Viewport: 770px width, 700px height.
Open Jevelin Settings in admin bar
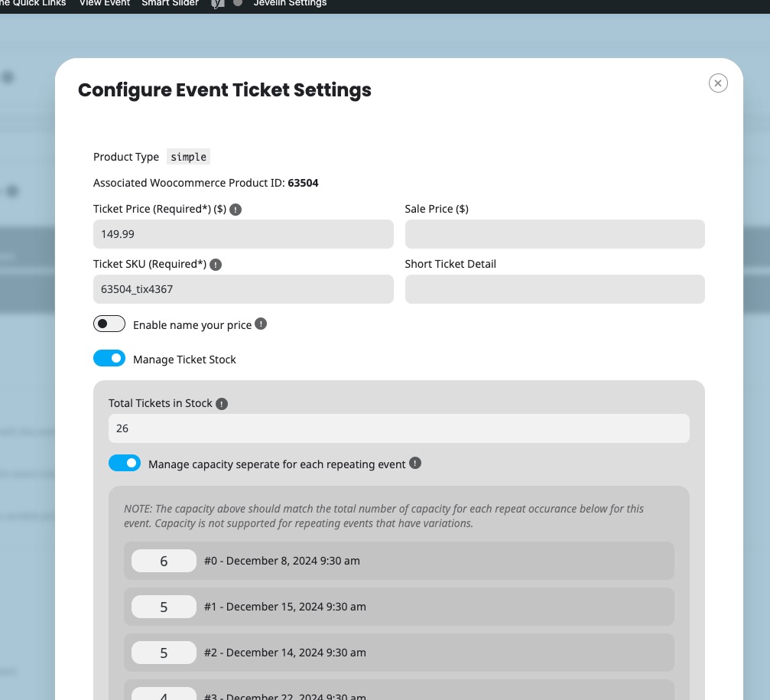pyautogui.click(x=291, y=3)
